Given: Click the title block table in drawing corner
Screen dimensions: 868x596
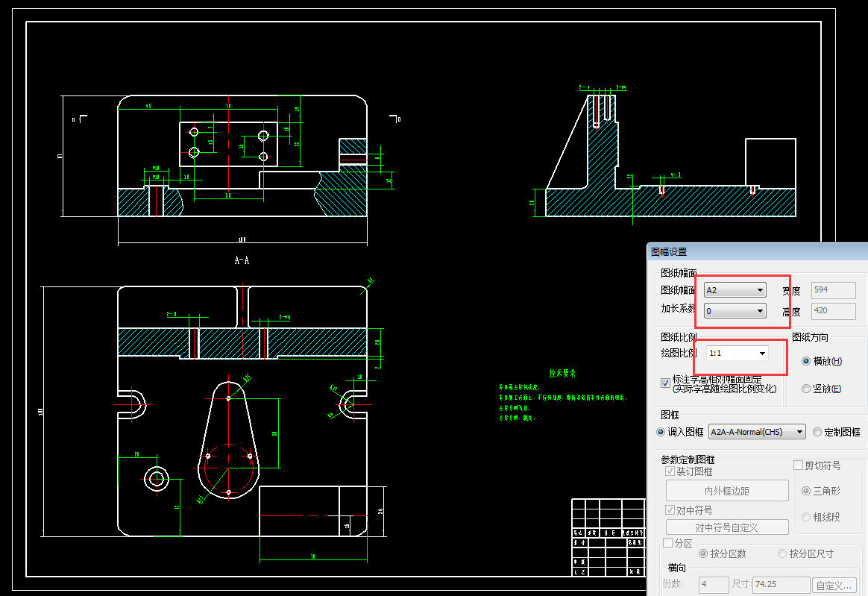Looking at the screenshot, I should 608,538.
